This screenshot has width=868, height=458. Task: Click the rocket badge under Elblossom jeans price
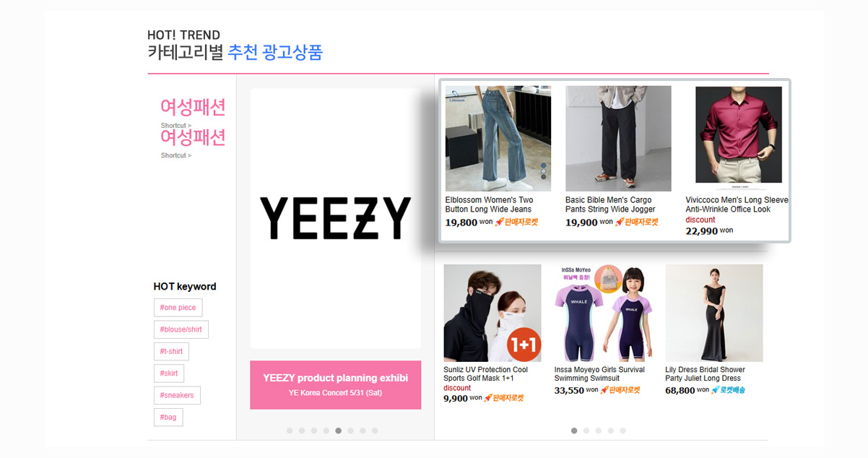point(516,222)
